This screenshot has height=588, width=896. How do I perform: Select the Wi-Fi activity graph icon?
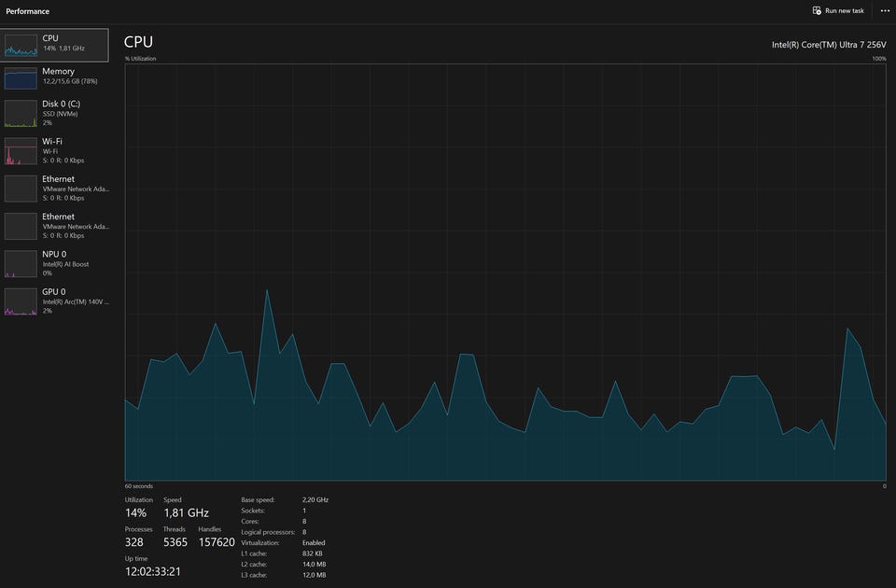(21, 151)
